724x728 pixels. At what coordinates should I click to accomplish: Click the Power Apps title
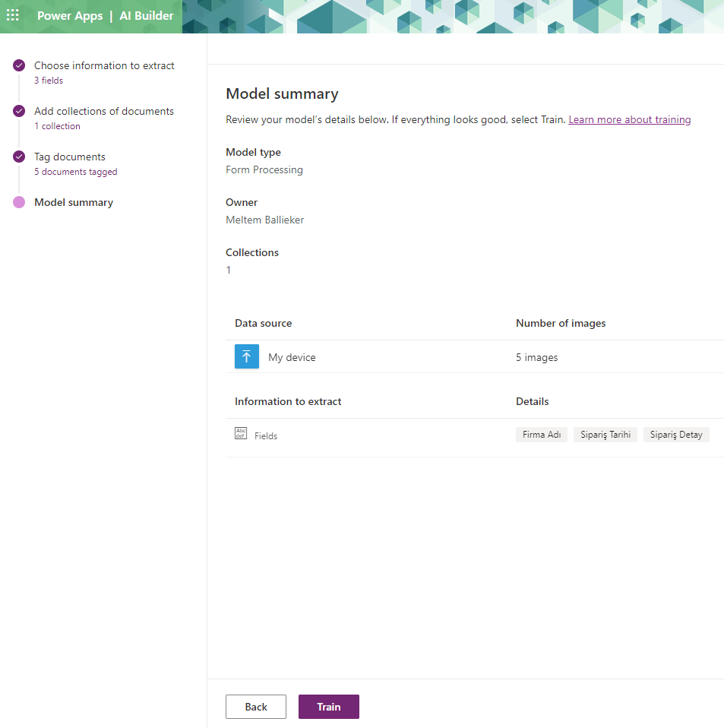(x=70, y=16)
